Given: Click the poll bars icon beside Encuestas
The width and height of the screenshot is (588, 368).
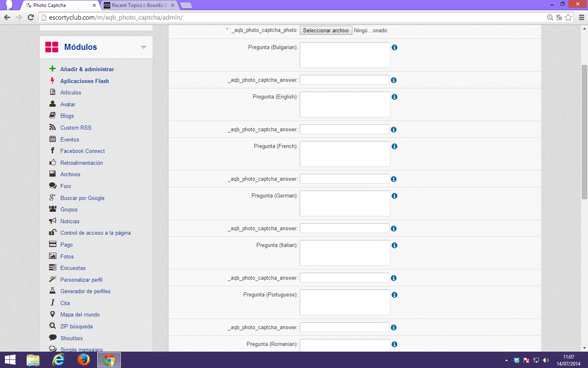Looking at the screenshot, I should tap(53, 267).
